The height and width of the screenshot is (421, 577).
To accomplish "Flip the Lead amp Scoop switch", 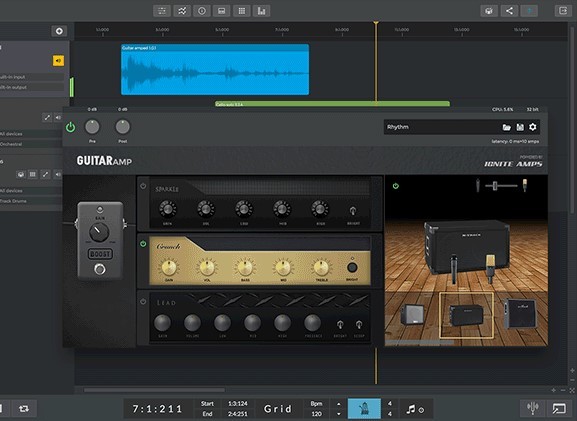I will click(359, 325).
